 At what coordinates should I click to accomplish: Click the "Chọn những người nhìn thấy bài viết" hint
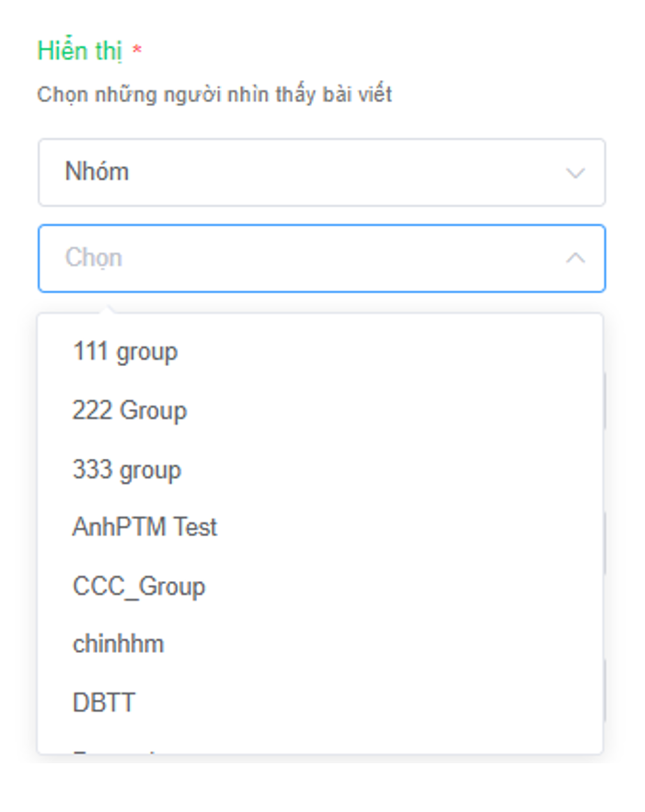coord(214,95)
